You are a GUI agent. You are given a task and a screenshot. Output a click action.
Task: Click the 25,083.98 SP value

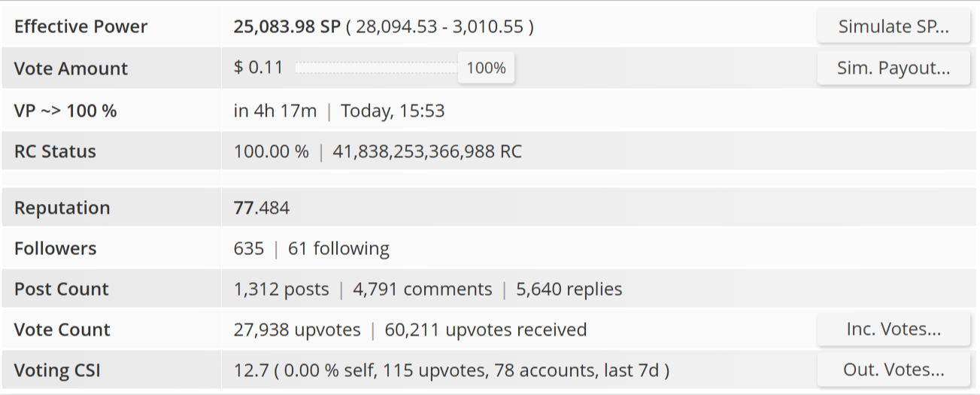click(x=287, y=27)
